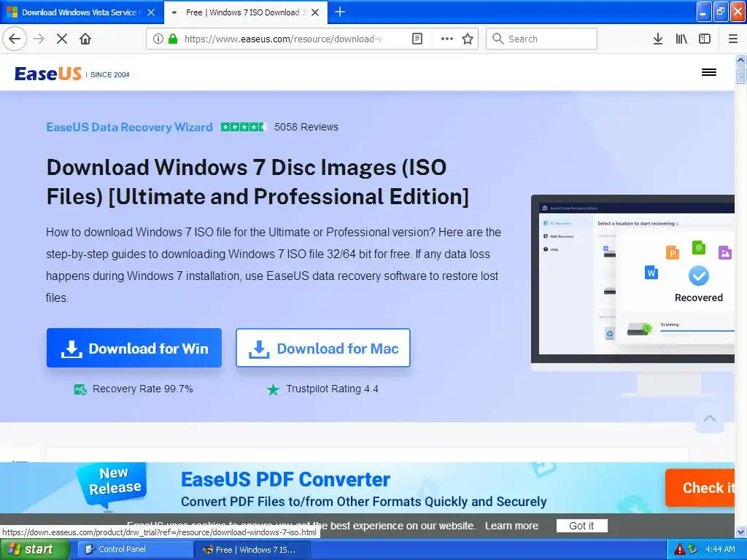Open EaseUS site navigation hamburger menu
Image resolution: width=747 pixels, height=560 pixels.
(x=709, y=72)
